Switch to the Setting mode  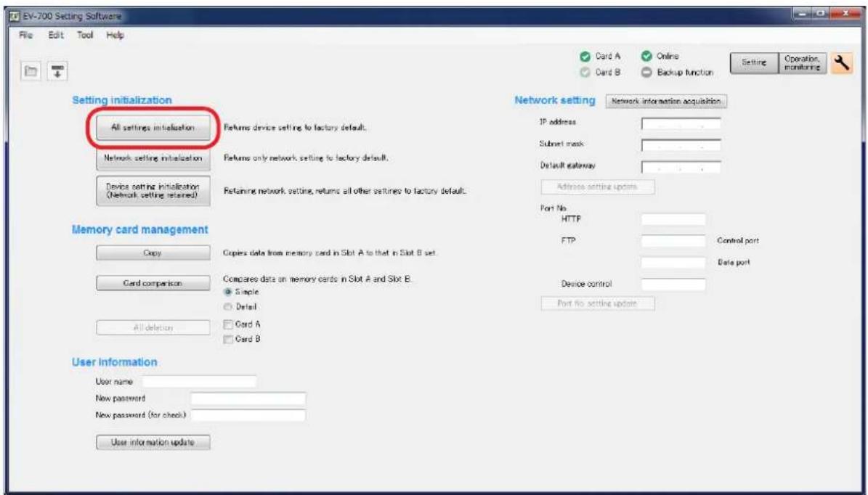point(754,63)
